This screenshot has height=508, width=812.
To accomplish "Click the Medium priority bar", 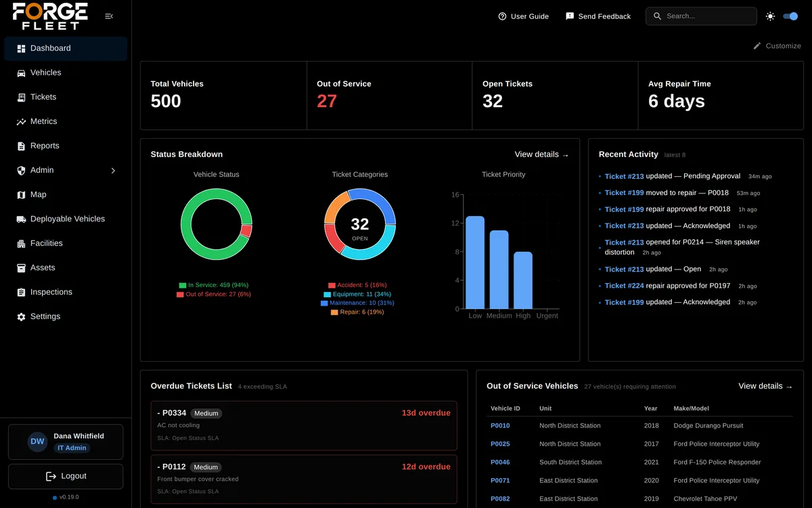I will click(x=499, y=270).
